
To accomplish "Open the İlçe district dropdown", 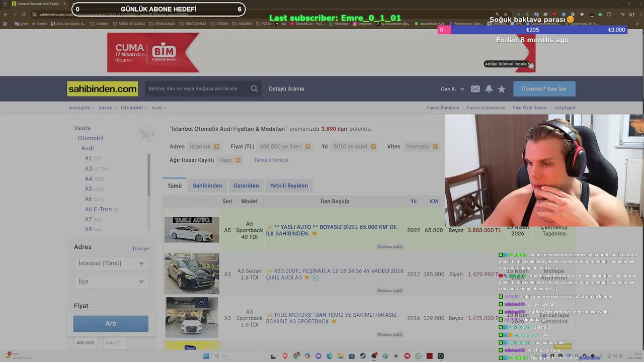I will pyautogui.click(x=111, y=282).
